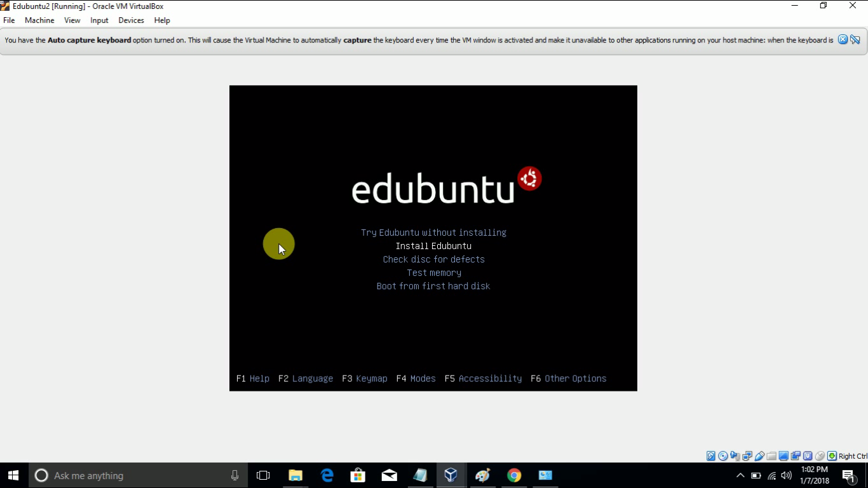
Task: Launch Microsoft Edge from the taskbar
Action: 327,475
